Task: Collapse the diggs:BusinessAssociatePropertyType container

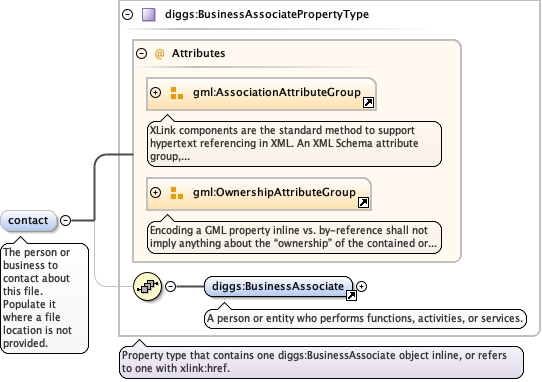Action: click(128, 15)
